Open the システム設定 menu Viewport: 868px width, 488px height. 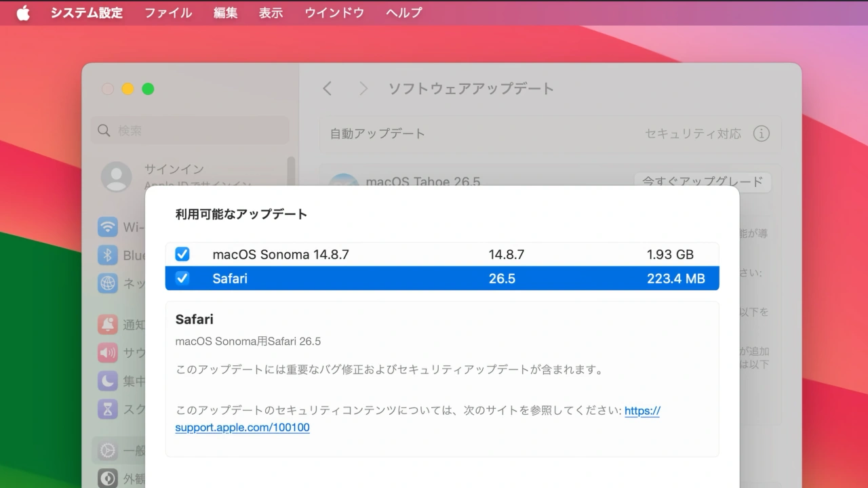point(87,13)
